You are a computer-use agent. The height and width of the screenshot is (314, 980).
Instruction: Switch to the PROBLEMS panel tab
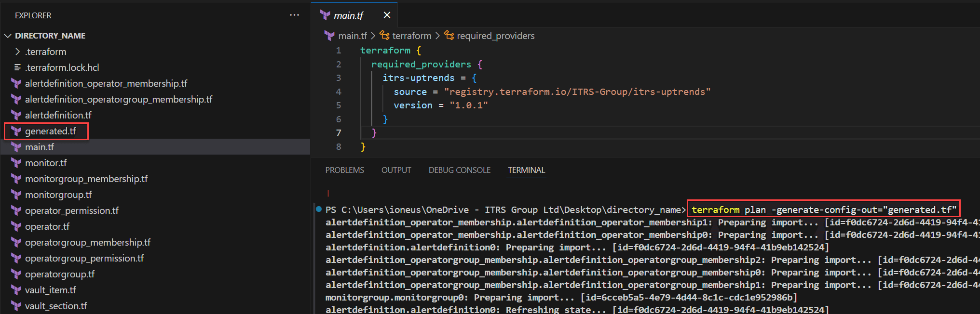[345, 170]
